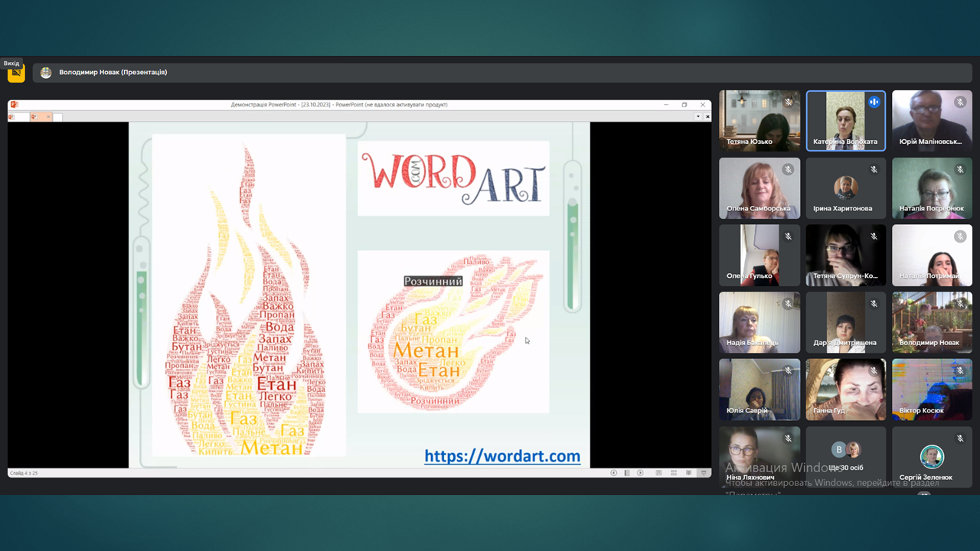This screenshot has width=980, height=551.
Task: Click the muted mic icon on Олена Гулько's tile
Action: click(788, 236)
